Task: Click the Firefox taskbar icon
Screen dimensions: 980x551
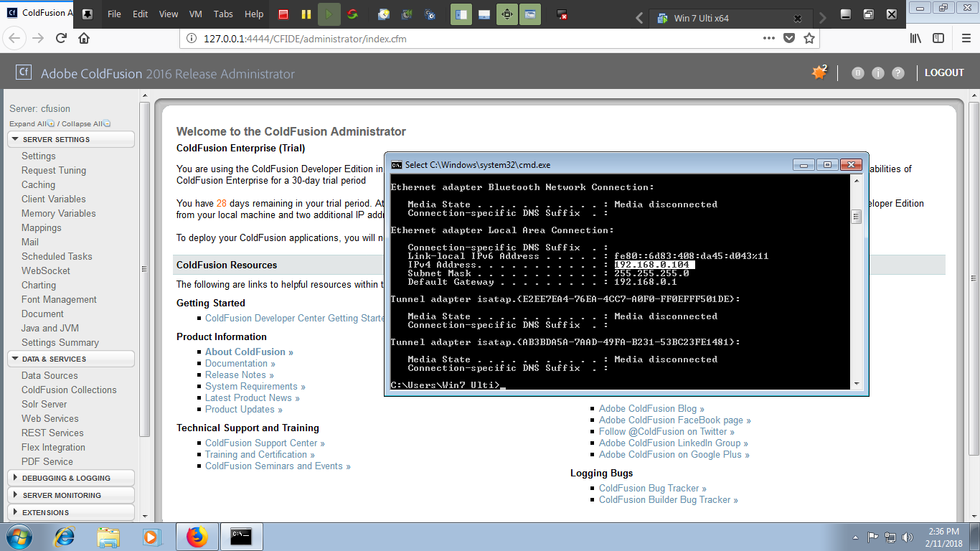Action: coord(197,537)
